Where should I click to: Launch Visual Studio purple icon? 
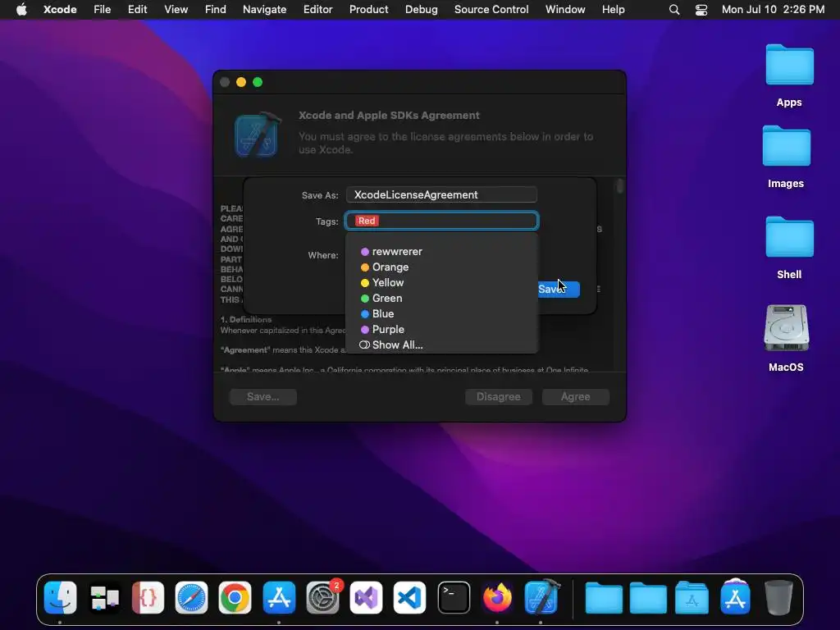pyautogui.click(x=367, y=597)
